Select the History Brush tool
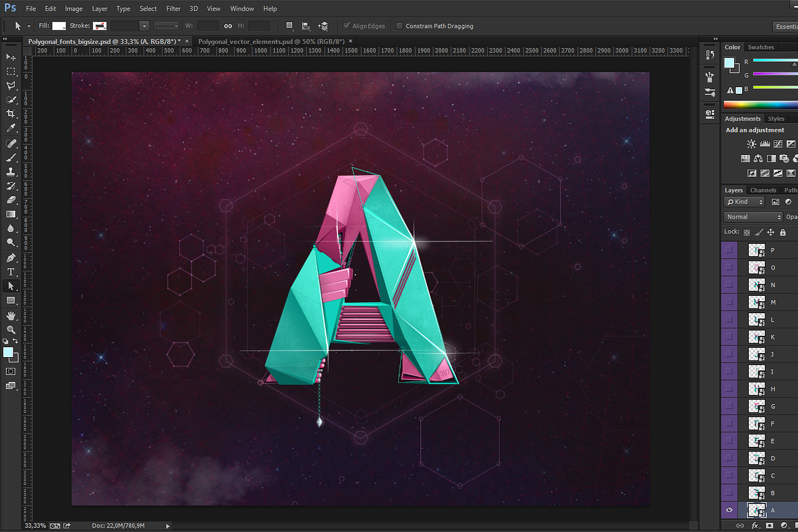The height and width of the screenshot is (532, 798). point(11,186)
